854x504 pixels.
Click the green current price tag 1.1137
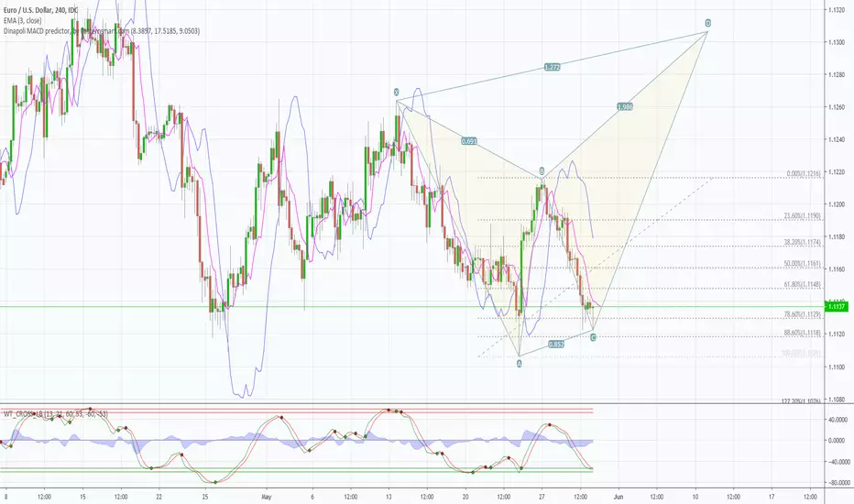[x=838, y=307]
